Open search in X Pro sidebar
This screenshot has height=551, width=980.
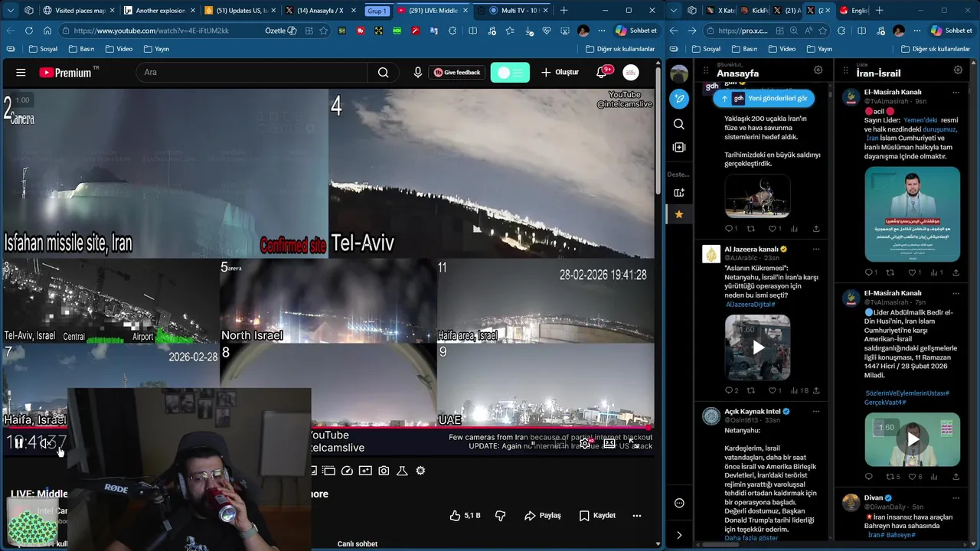[679, 124]
